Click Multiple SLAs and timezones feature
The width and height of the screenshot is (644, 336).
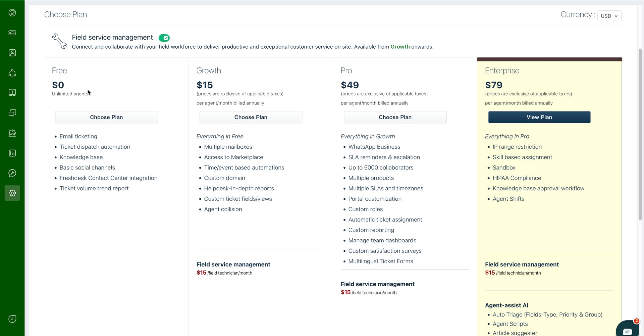tap(386, 188)
